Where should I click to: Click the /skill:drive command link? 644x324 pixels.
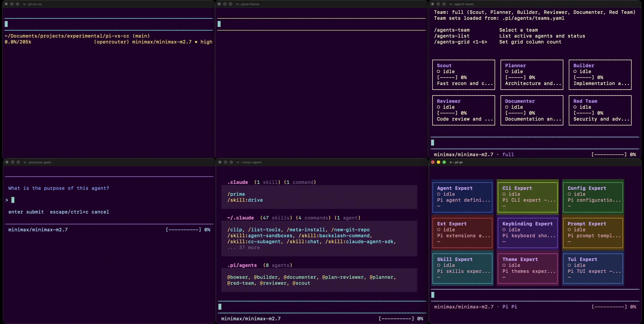pyautogui.click(x=245, y=200)
